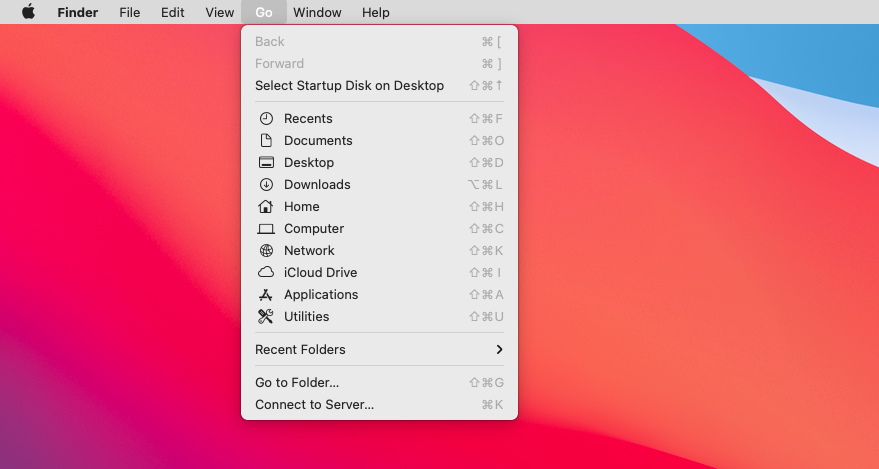Viewport: 879px width, 469px height.
Task: Choose Downloads from the Go menu
Action: tap(380, 184)
